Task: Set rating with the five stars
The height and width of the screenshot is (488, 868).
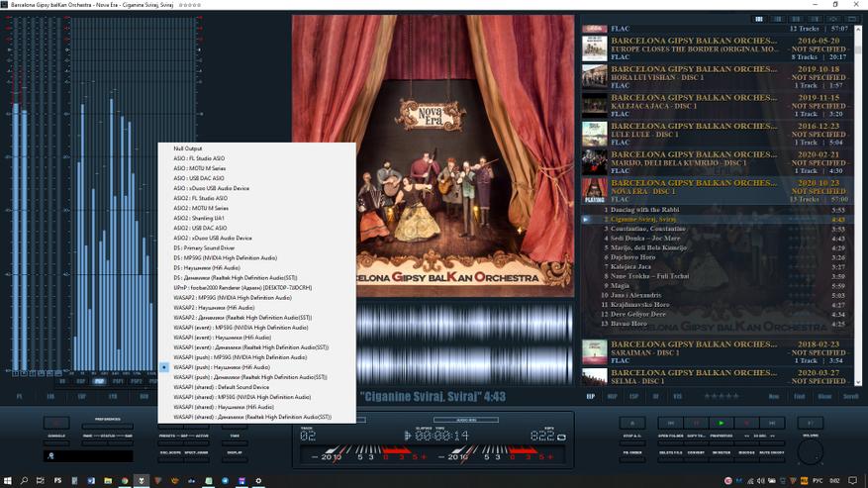Action: coord(722,397)
